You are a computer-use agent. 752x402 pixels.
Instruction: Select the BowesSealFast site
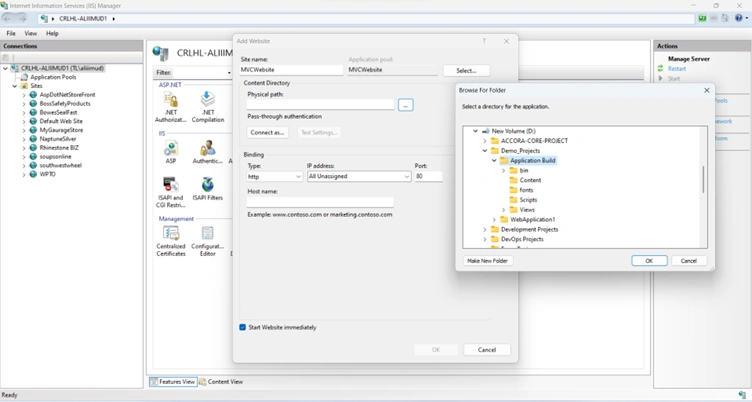click(x=58, y=112)
